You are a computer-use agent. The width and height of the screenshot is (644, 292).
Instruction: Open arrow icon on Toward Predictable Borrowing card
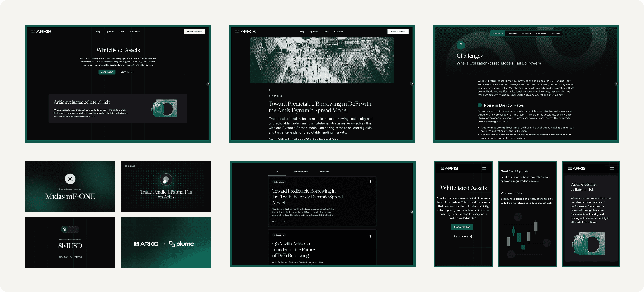click(369, 181)
